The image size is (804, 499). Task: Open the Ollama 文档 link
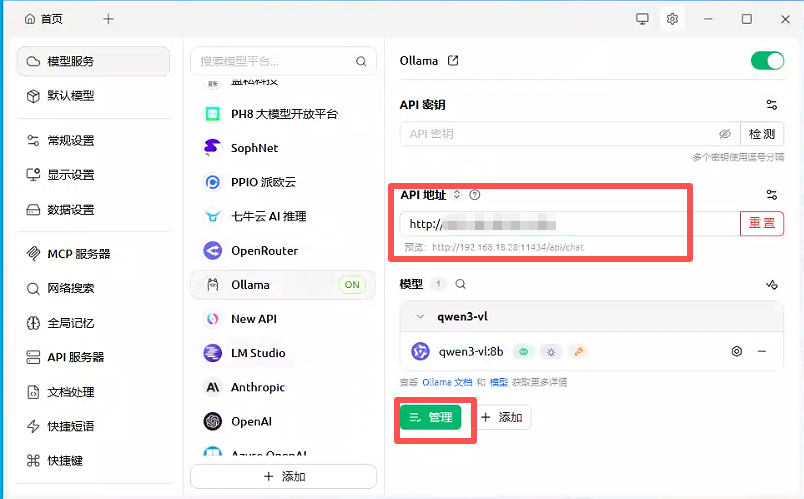click(447, 382)
